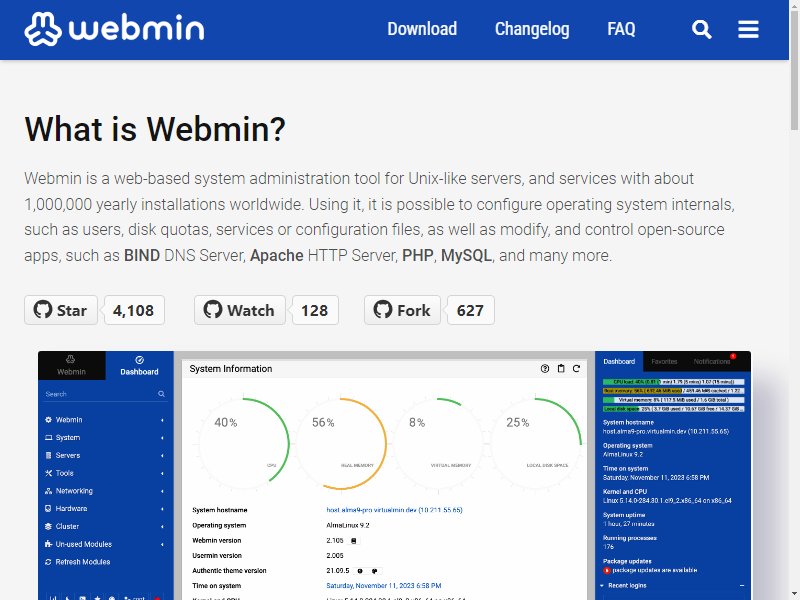Image resolution: width=800 pixels, height=600 pixels.
Task: Go to the Changelog page
Action: [532, 29]
